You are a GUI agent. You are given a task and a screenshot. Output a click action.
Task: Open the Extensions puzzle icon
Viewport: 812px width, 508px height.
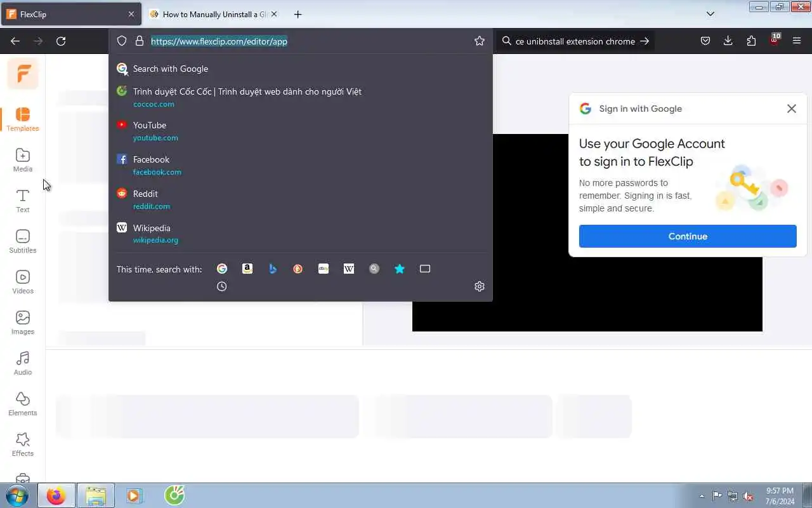(751, 41)
